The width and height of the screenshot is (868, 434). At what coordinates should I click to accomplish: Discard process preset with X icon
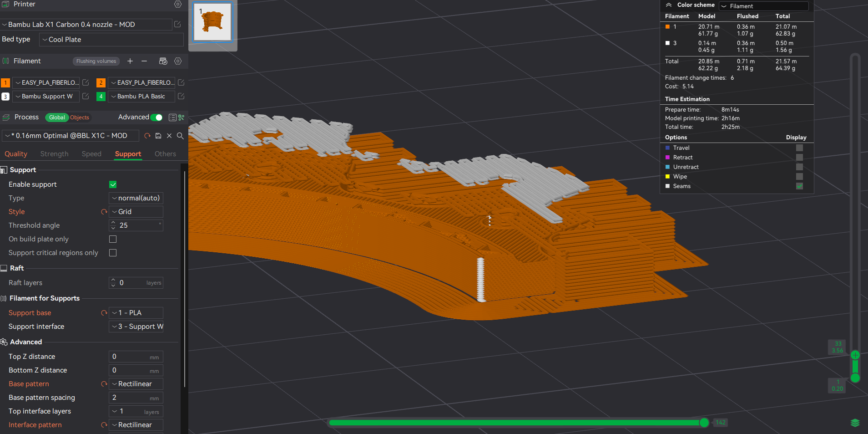coord(169,136)
